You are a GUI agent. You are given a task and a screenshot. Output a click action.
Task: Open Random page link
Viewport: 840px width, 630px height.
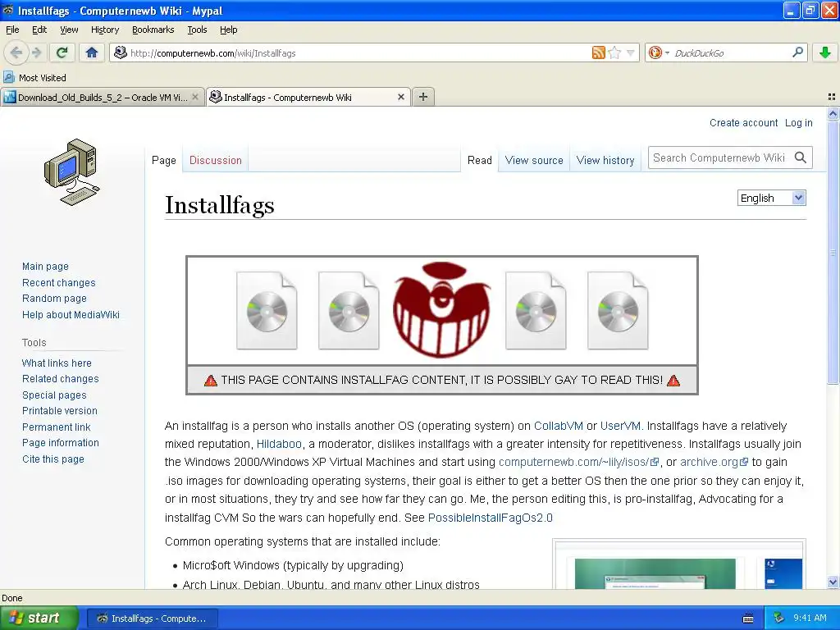coord(54,299)
